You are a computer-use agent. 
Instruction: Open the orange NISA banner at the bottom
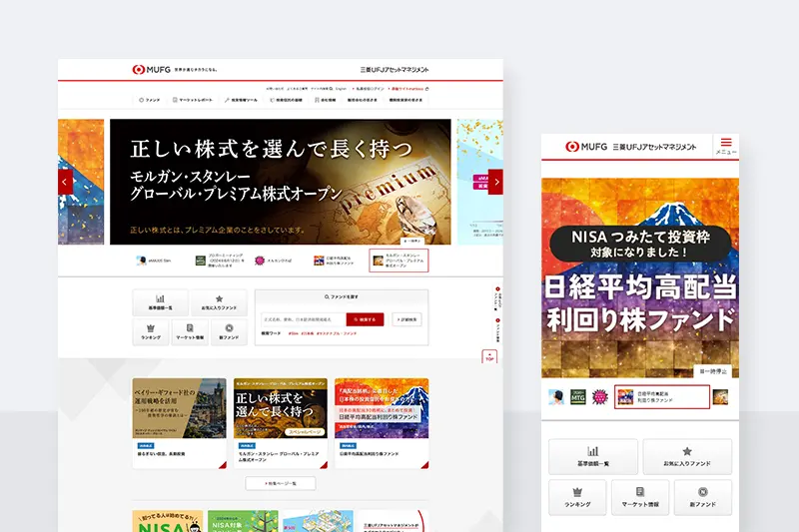coord(168,521)
